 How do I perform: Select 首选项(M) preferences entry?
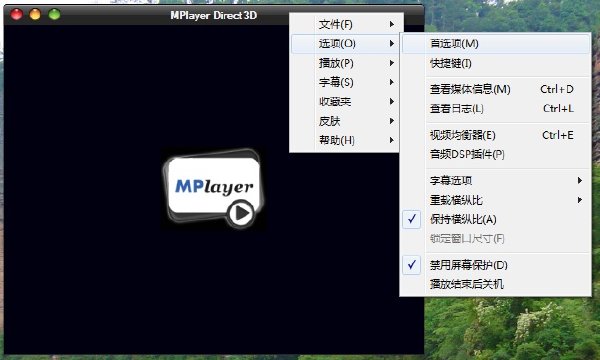[496, 44]
